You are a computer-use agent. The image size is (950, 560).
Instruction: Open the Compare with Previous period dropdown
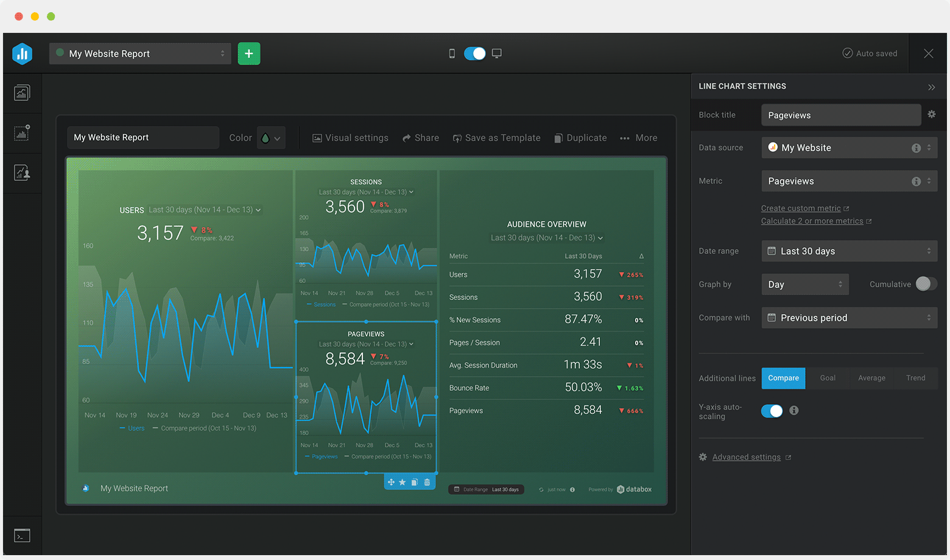click(x=849, y=317)
